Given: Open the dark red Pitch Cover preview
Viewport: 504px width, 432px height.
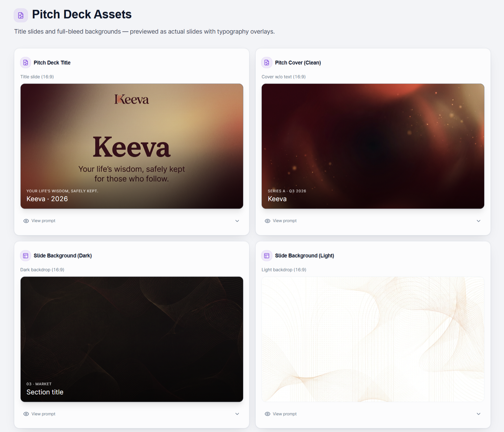Looking at the screenshot, I should (x=373, y=146).
